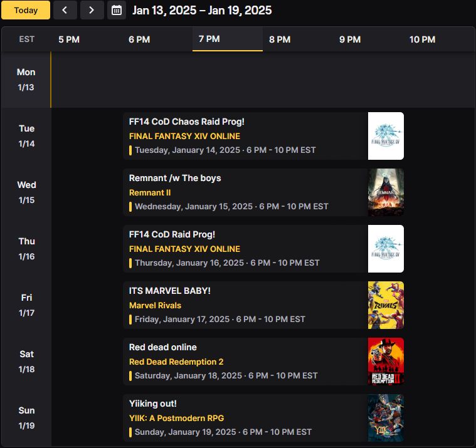
Task: Select the Tue 1/14 day row label
Action: click(x=26, y=136)
